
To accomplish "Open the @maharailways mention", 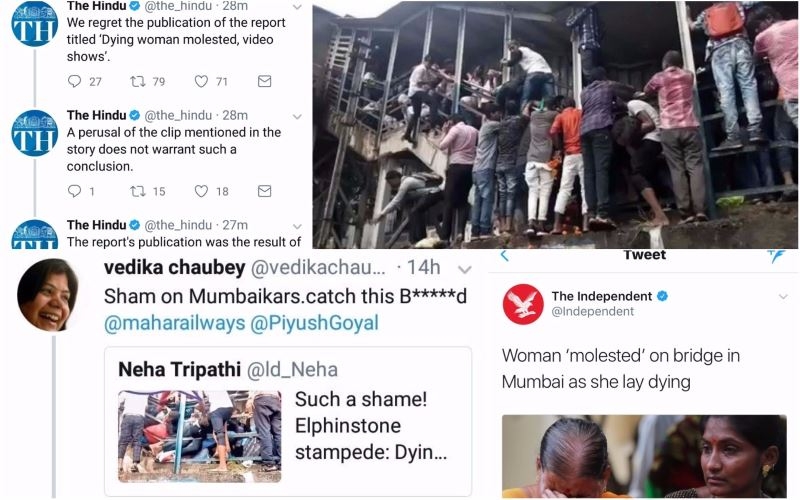I will click(174, 323).
